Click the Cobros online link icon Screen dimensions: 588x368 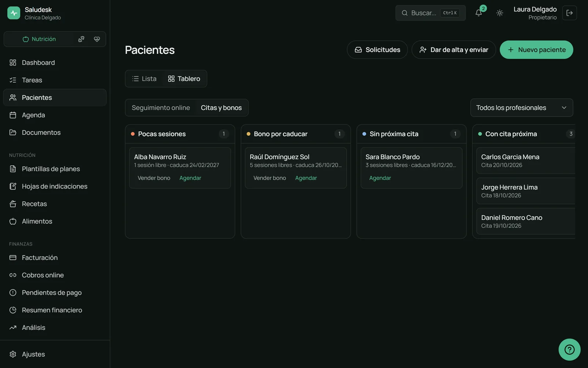click(x=13, y=275)
